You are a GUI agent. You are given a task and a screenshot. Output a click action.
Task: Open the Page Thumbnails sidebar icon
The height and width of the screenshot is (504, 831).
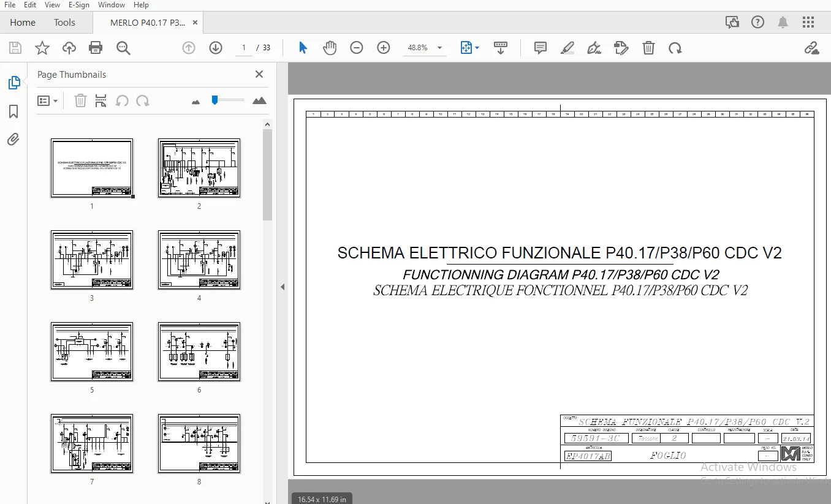13,83
